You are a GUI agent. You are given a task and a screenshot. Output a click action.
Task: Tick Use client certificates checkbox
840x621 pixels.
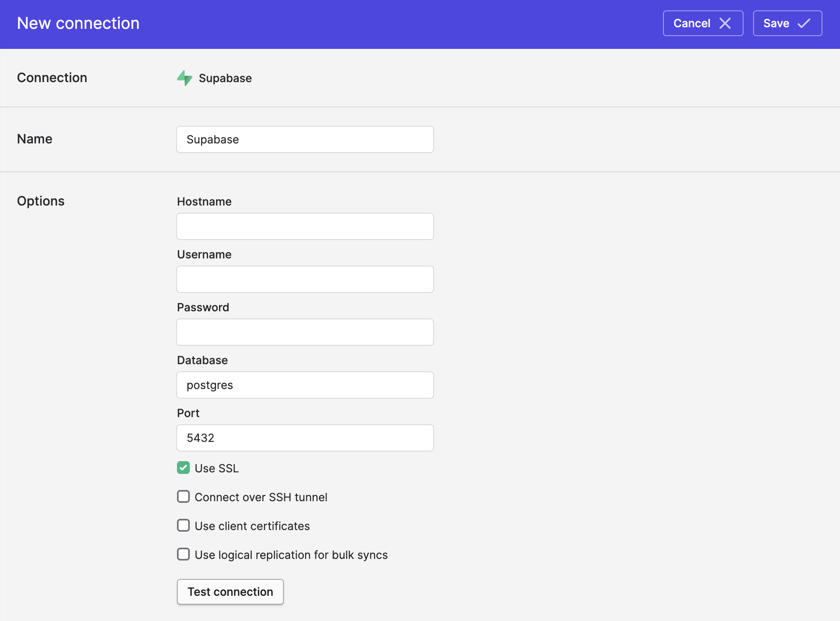pos(183,525)
